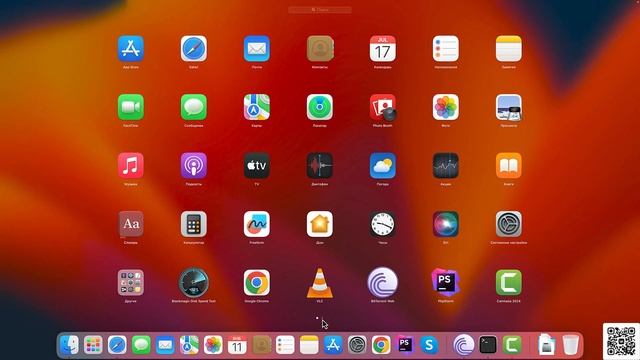The width and height of the screenshot is (640, 360).
Task: Open Camtasia 2024 in the Launchpad grid
Action: (509, 282)
